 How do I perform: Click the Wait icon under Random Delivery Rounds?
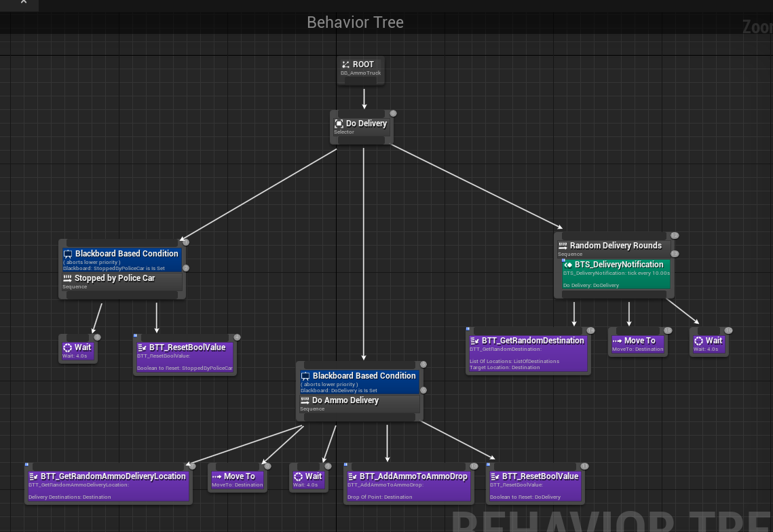pyautogui.click(x=698, y=341)
